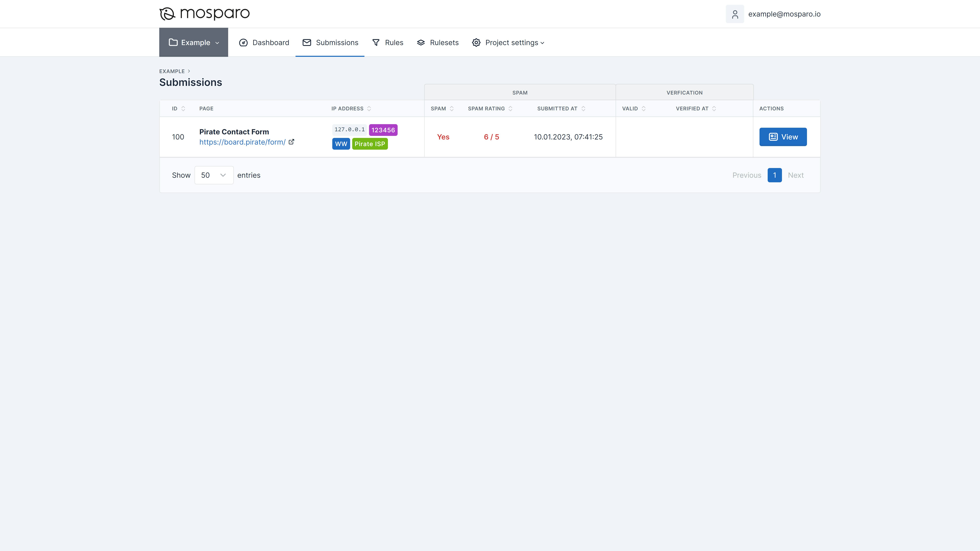Click the PAGE column header
This screenshot has width=980, height=551.
tap(206, 109)
